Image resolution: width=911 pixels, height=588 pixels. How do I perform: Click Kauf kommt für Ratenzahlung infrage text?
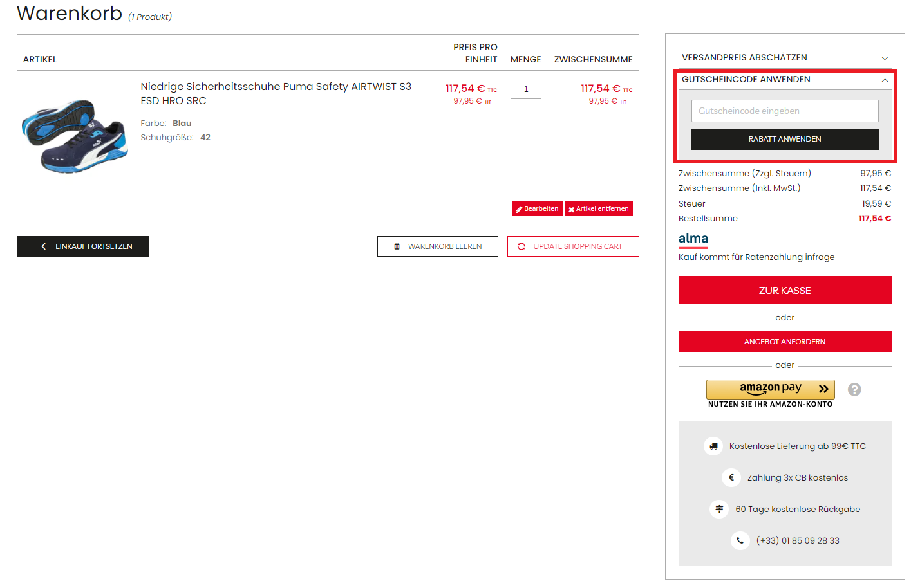(756, 257)
